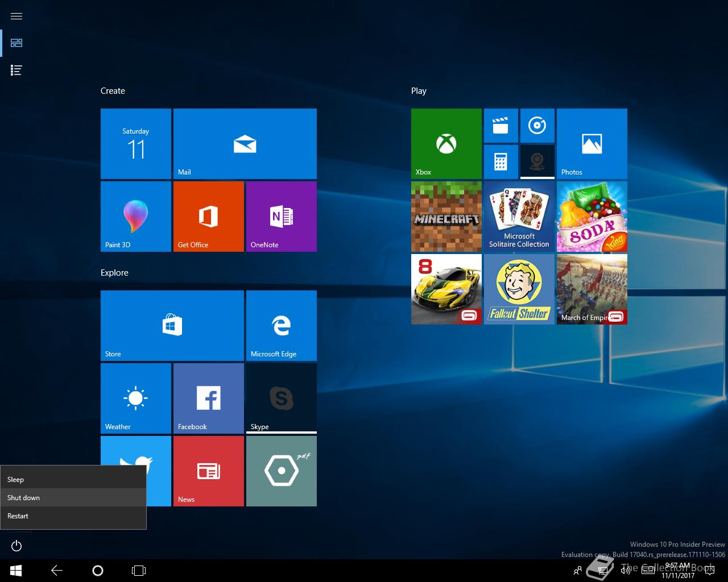Open the Saturday 11 Calendar tile
This screenshot has width=728, height=582.
pyautogui.click(x=136, y=144)
